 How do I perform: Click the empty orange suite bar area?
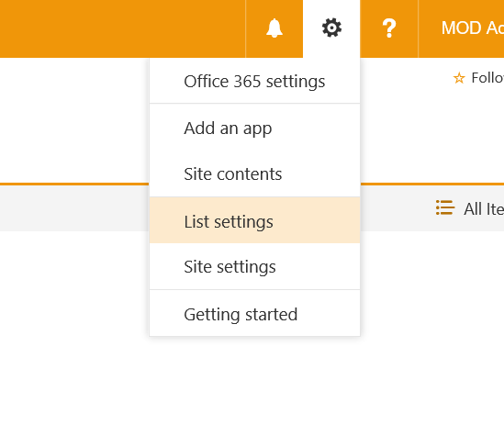pyautogui.click(x=122, y=28)
